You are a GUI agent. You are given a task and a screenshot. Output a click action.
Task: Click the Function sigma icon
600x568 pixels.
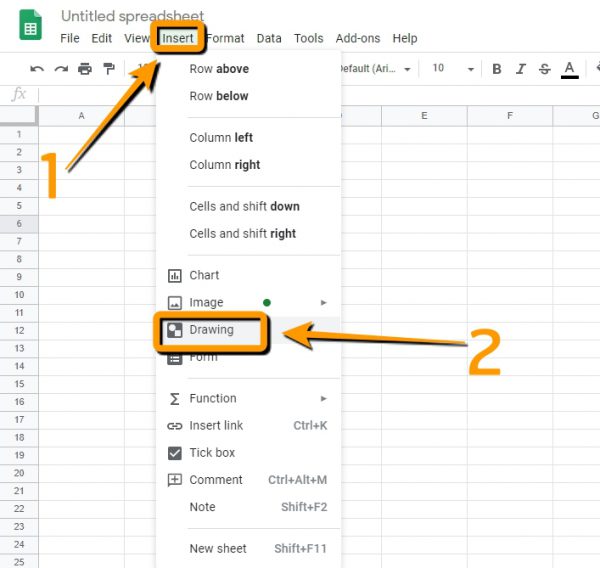click(174, 399)
